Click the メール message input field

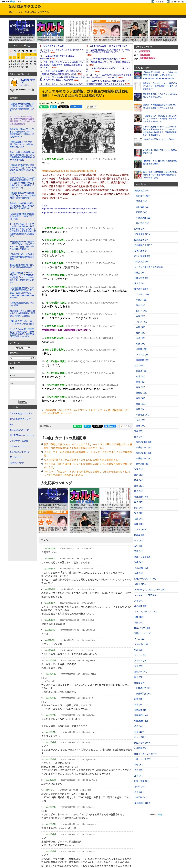[x=22, y=379]
